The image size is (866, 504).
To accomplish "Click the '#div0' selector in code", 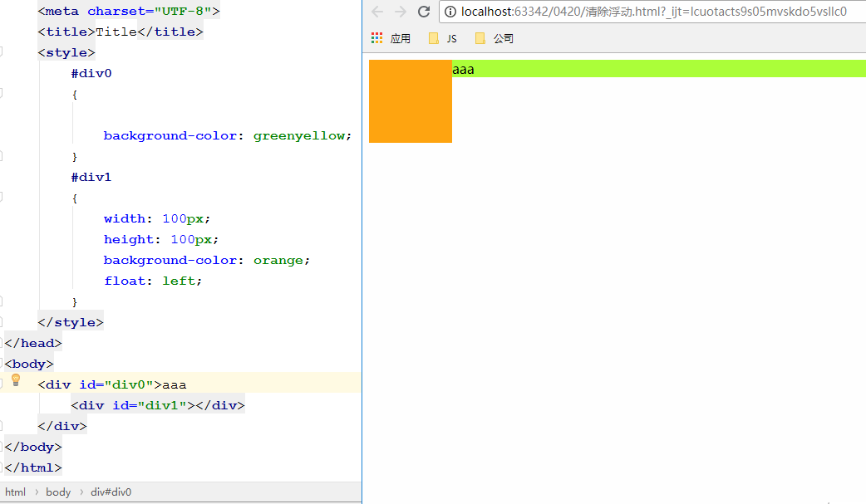I will [x=91, y=73].
